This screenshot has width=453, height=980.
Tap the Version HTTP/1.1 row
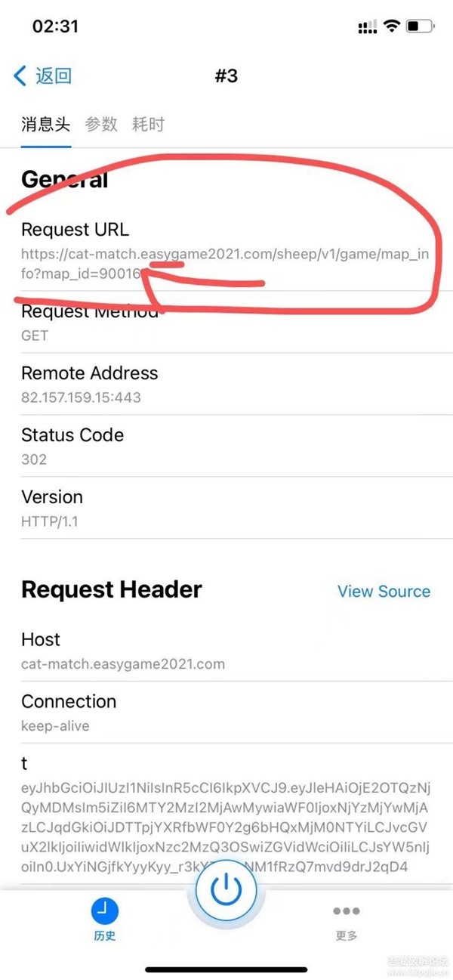pyautogui.click(x=226, y=509)
